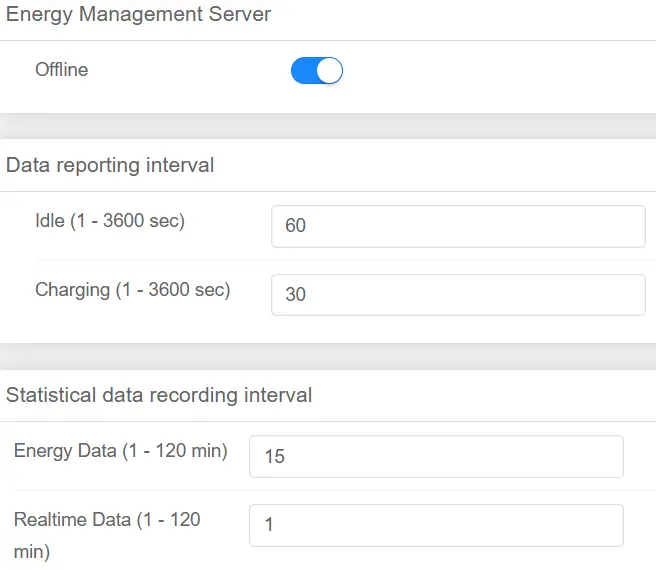Image resolution: width=656 pixels, height=570 pixels.
Task: Click the 'Energy Management Server' heading
Action: pos(138,15)
